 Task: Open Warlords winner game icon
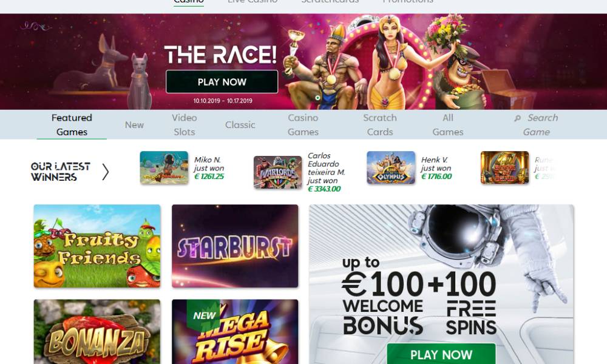point(277,172)
